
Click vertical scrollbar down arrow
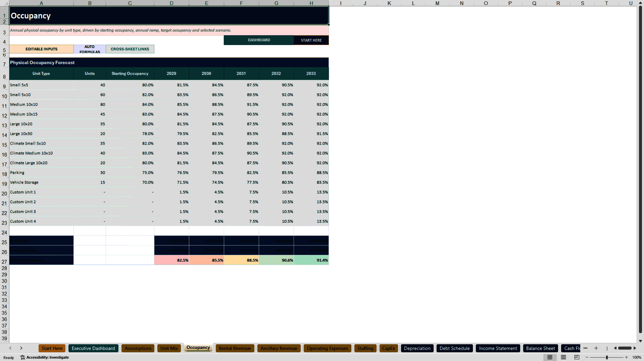pos(640,341)
